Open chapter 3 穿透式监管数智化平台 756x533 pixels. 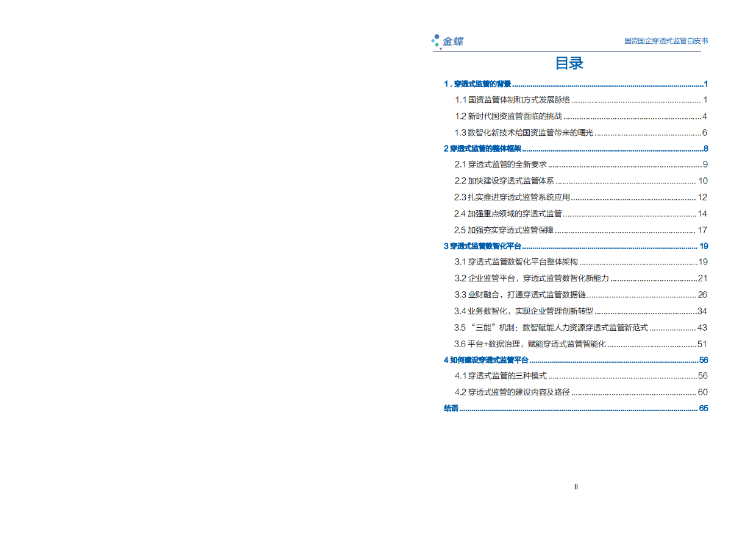pos(482,247)
